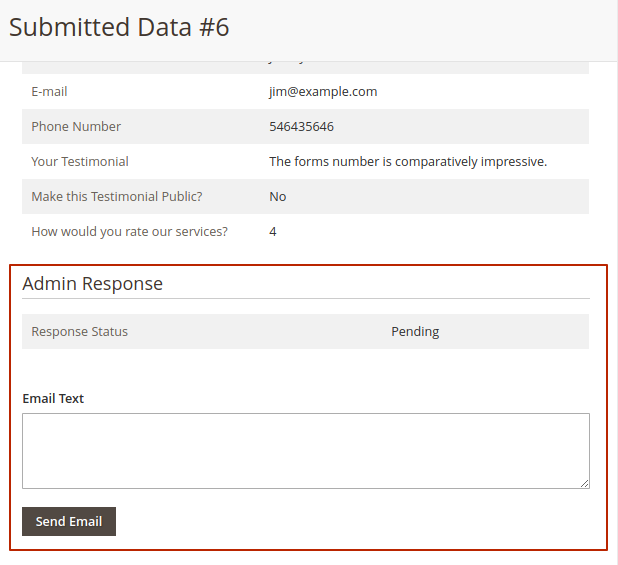Click the Admin Response section heading
618x565 pixels.
pyautogui.click(x=92, y=283)
